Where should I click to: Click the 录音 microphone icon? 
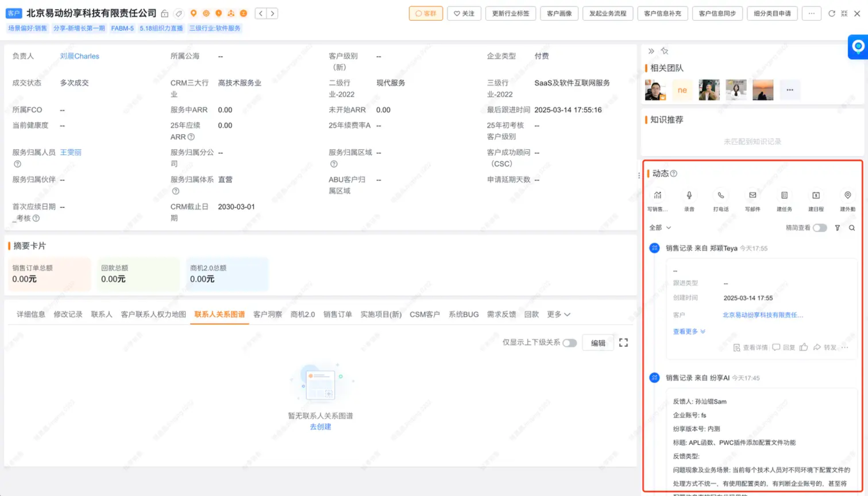[689, 195]
